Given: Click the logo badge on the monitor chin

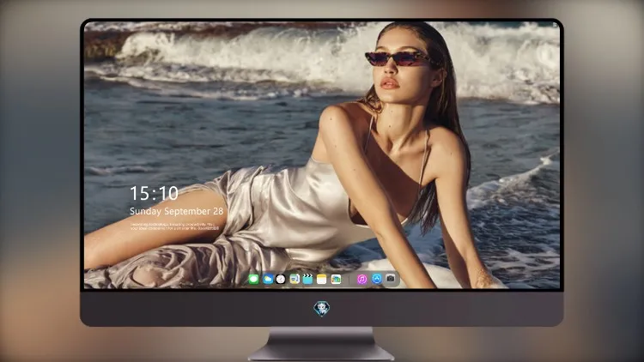Looking at the screenshot, I should [x=322, y=309].
